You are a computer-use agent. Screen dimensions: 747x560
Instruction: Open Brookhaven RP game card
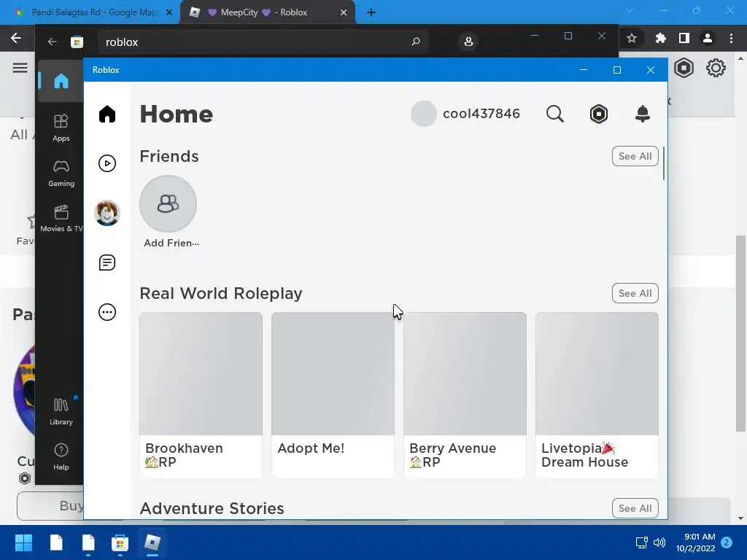[201, 394]
